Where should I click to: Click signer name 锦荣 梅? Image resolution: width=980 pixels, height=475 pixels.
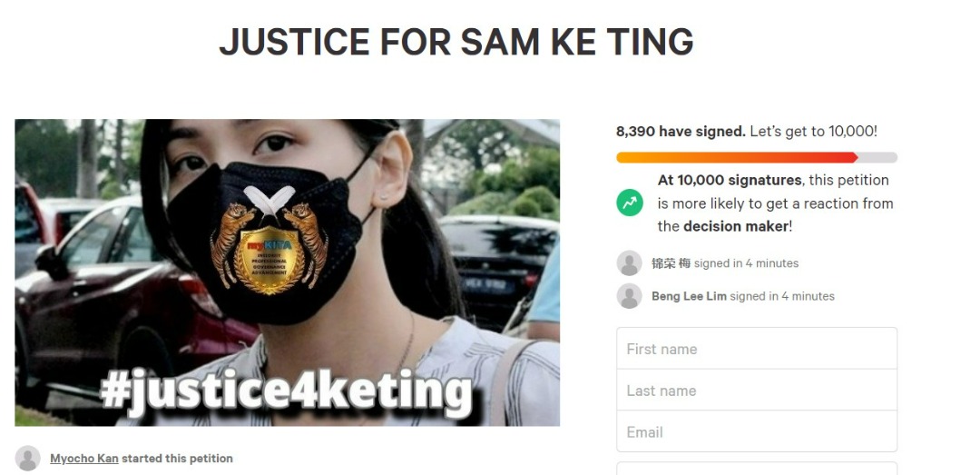coord(671,263)
